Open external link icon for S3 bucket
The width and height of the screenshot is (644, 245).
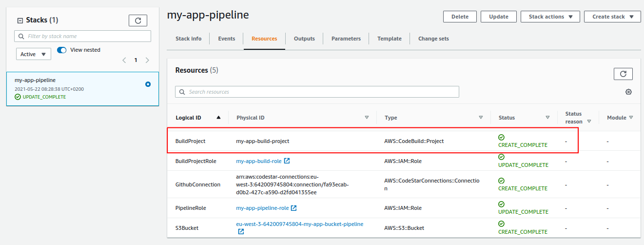click(x=241, y=232)
